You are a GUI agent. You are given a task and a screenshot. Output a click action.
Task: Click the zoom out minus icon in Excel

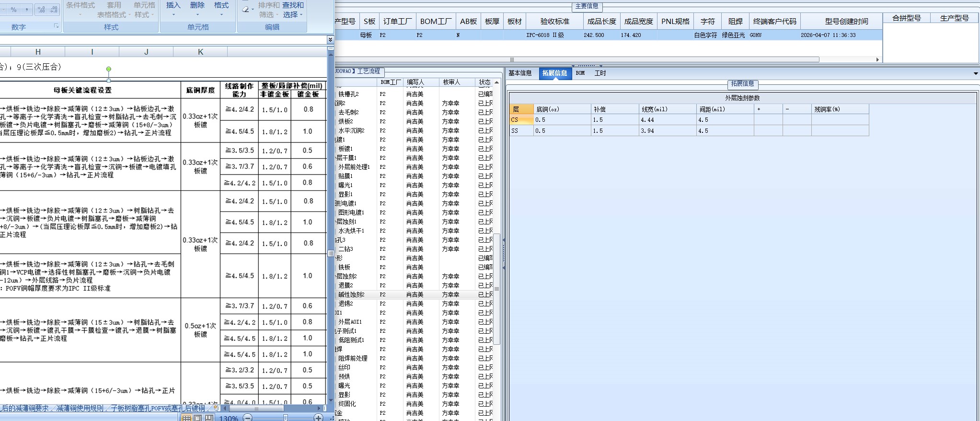[248, 418]
